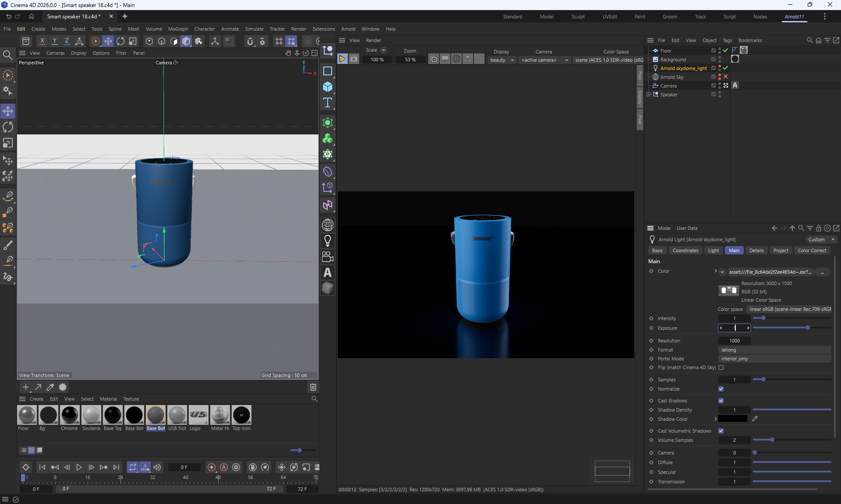Click the record keyframe button
Image resolution: width=841 pixels, height=504 pixels.
click(212, 467)
